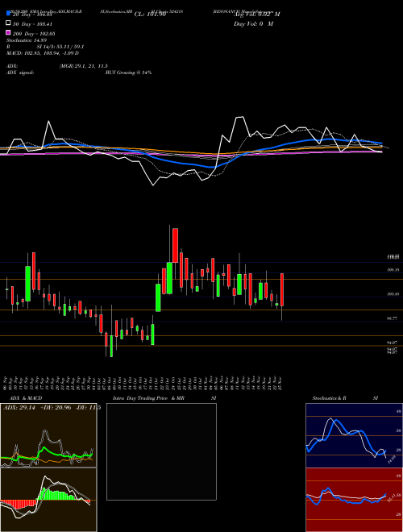Click the white 50 Day EMA legend swatch
The image size is (403, 532).
8,23
